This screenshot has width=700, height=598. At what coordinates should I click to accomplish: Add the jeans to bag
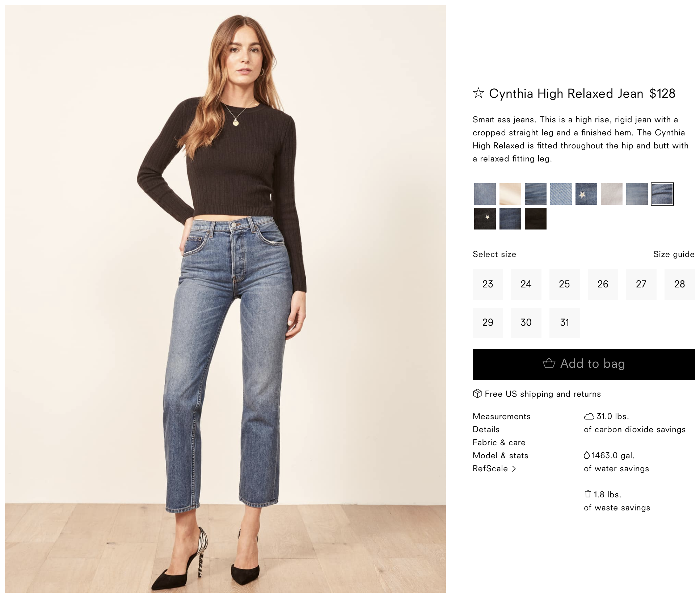tap(583, 364)
